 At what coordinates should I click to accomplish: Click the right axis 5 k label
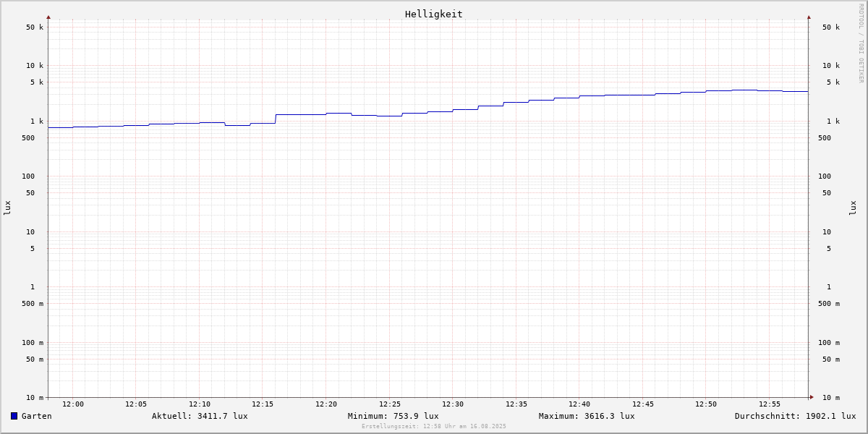pyautogui.click(x=833, y=82)
